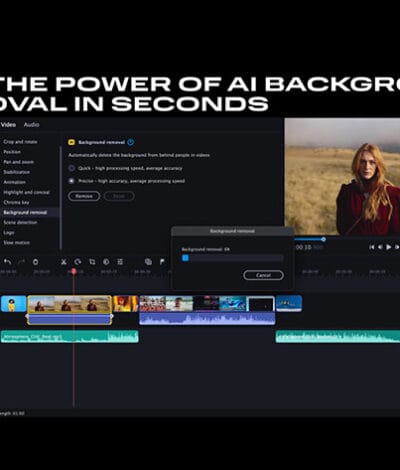Click the Remove button

click(x=84, y=196)
